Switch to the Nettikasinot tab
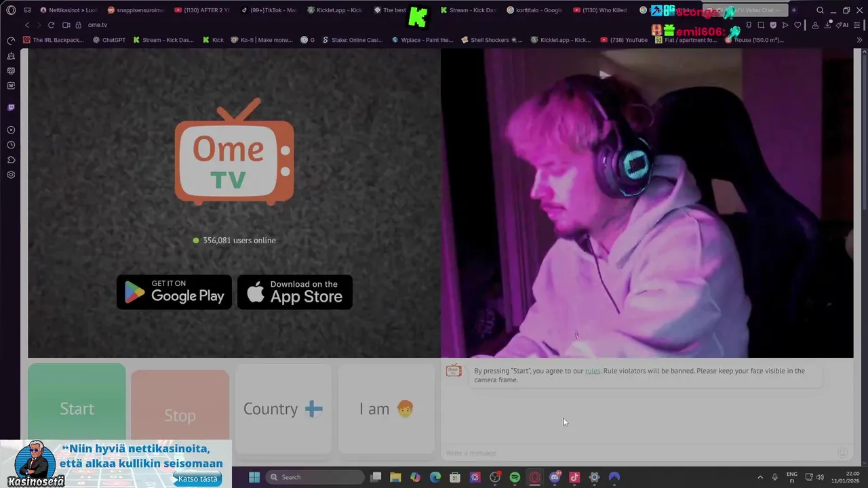This screenshot has height=488, width=868. click(x=69, y=10)
